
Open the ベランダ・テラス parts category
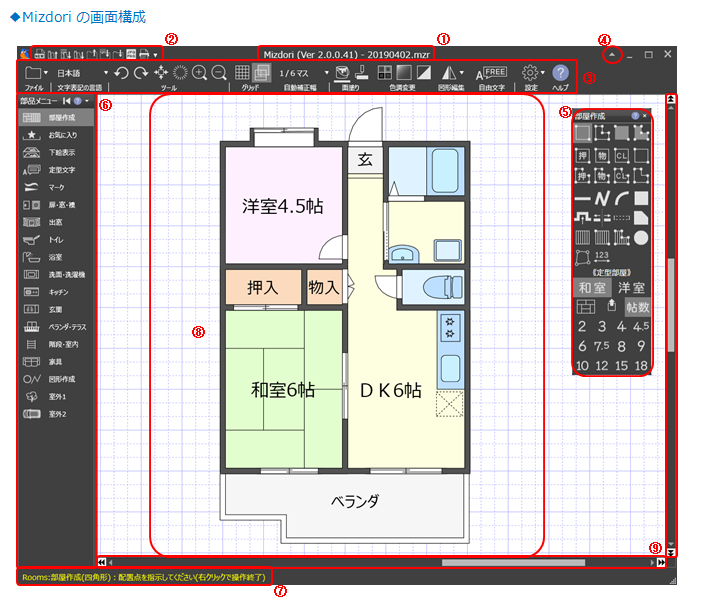(56, 327)
